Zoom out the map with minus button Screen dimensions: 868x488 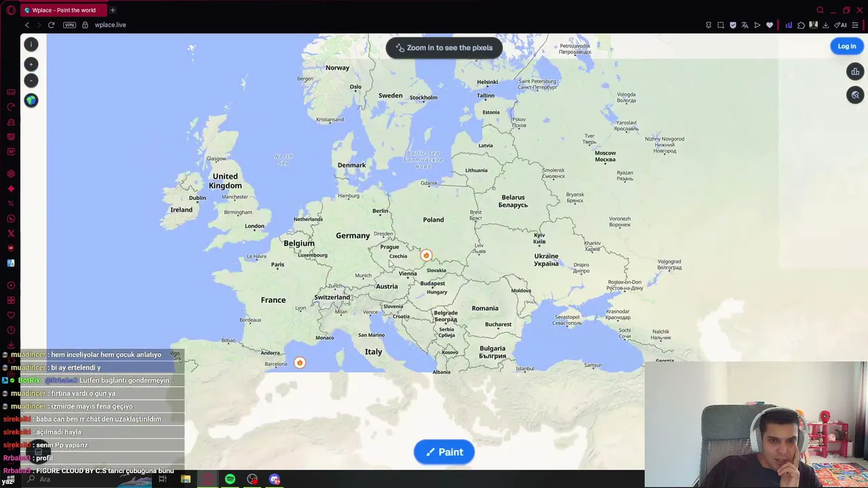click(x=31, y=81)
